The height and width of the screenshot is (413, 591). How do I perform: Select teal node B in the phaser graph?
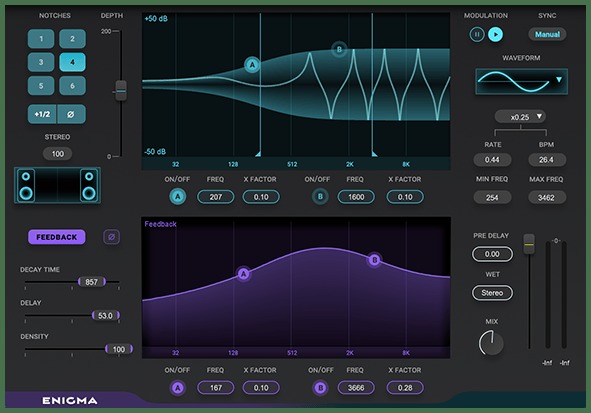click(339, 49)
